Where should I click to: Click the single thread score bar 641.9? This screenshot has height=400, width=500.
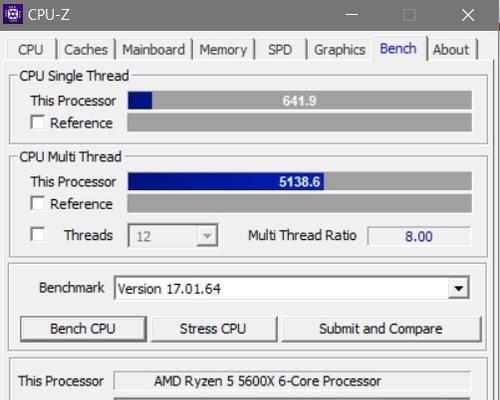pos(300,100)
